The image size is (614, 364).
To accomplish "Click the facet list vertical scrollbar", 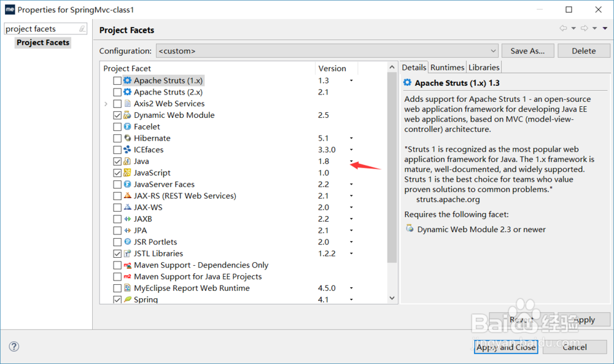I will click(392, 166).
